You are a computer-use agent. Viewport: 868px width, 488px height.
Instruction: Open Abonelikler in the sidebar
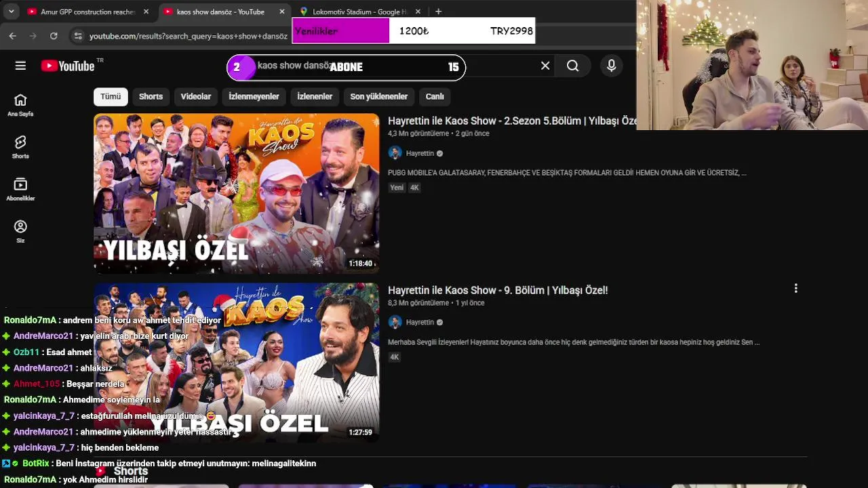(x=20, y=189)
